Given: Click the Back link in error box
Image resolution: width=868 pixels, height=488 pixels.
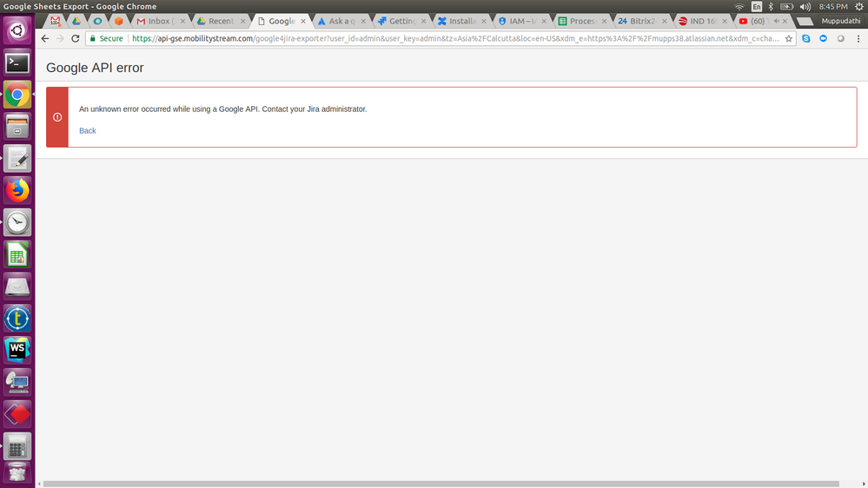Looking at the screenshot, I should 88,130.
